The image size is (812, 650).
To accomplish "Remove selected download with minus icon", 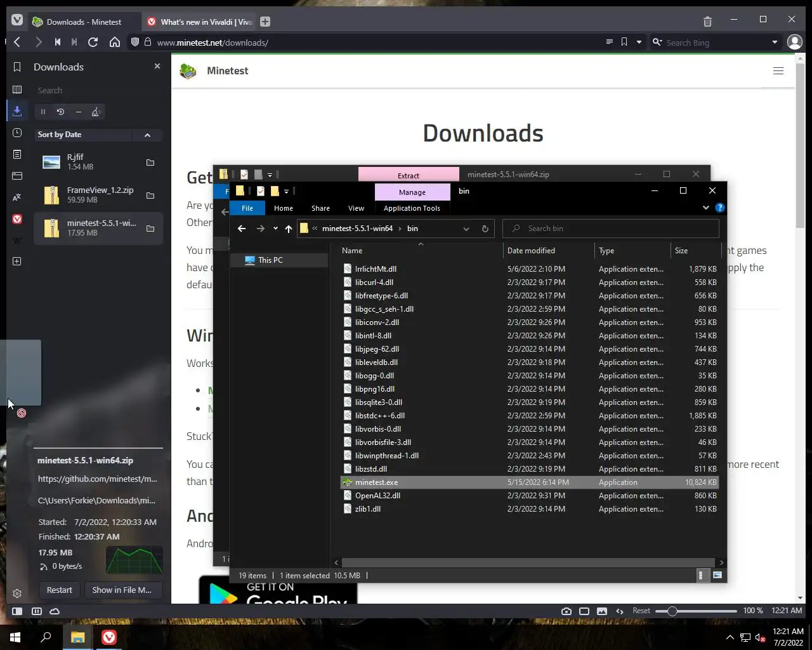I will click(x=79, y=112).
